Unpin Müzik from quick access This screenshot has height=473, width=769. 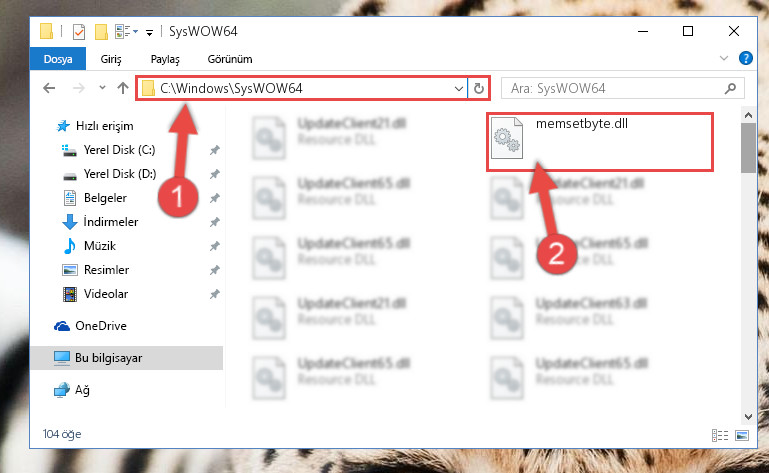[x=215, y=246]
